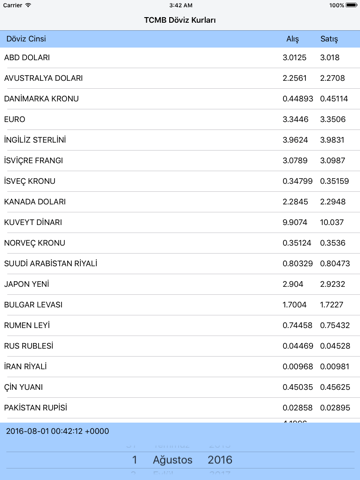The width and height of the screenshot is (360, 480).
Task: Tap the 2016-08-01 timestamp label
Action: (x=57, y=431)
